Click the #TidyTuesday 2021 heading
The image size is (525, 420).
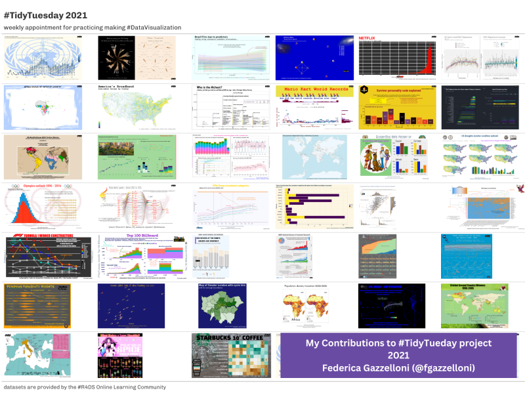tap(45, 14)
